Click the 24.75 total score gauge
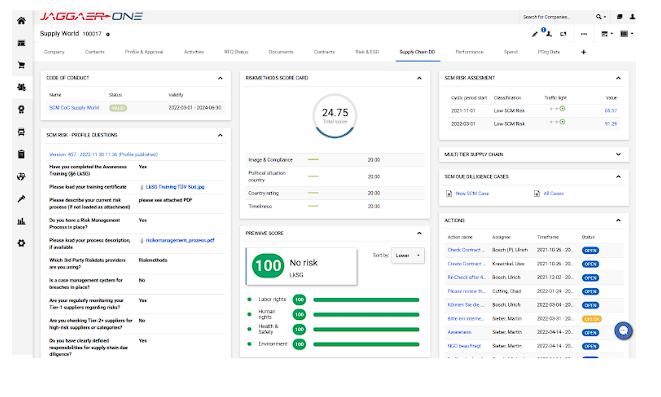 (335, 116)
